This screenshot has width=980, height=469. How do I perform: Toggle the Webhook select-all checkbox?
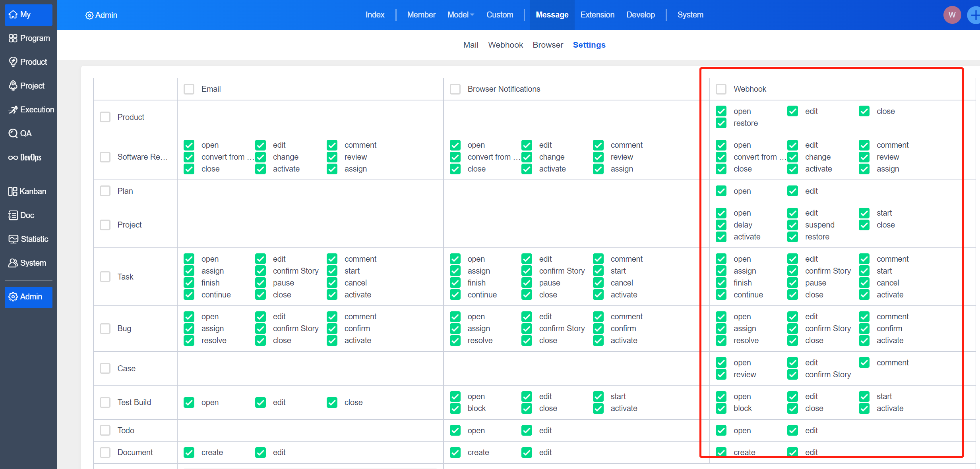(x=721, y=89)
